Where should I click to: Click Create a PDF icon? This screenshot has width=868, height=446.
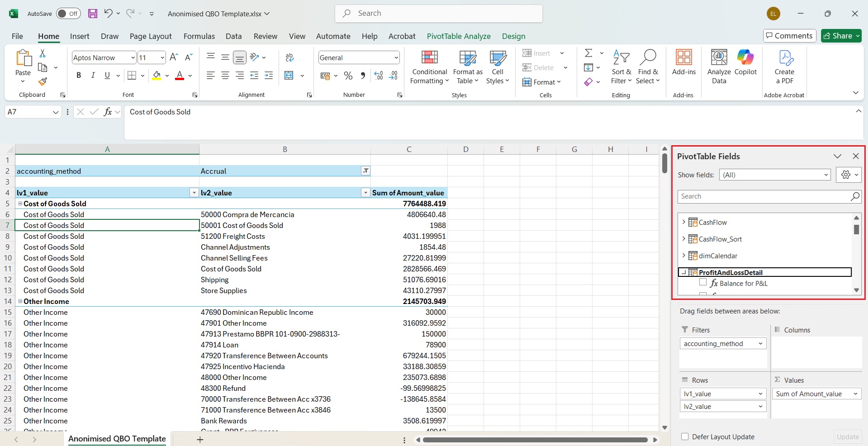(784, 67)
